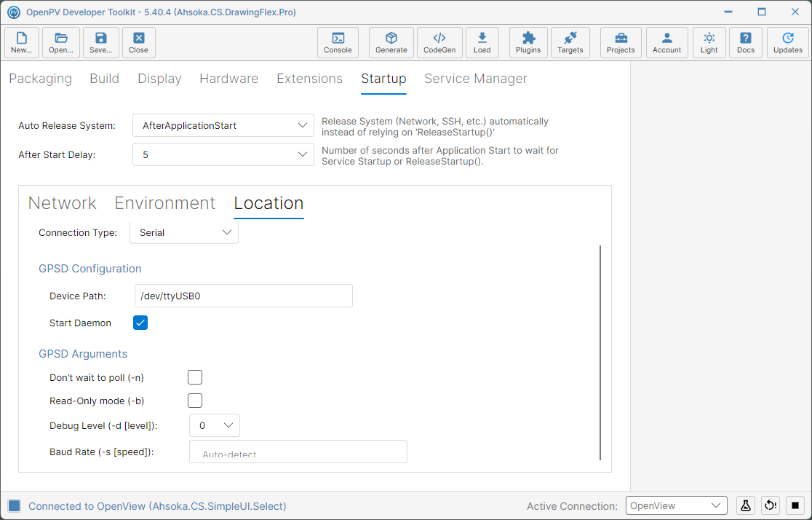Click the 'Debug Level (-d [level]):' label
812x520 pixels.
103,425
